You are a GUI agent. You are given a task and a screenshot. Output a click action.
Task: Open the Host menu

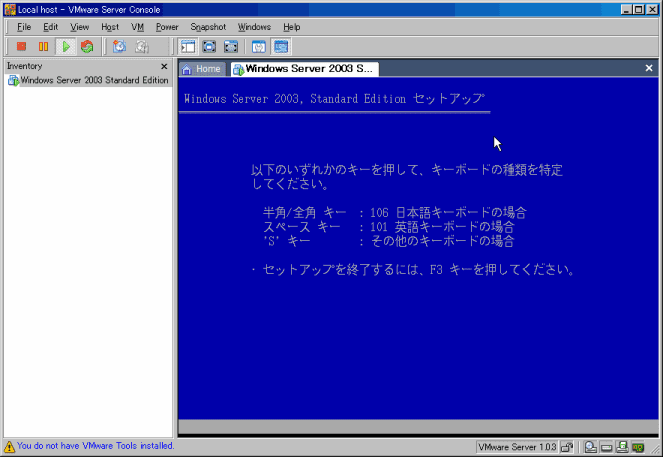pyautogui.click(x=110, y=27)
